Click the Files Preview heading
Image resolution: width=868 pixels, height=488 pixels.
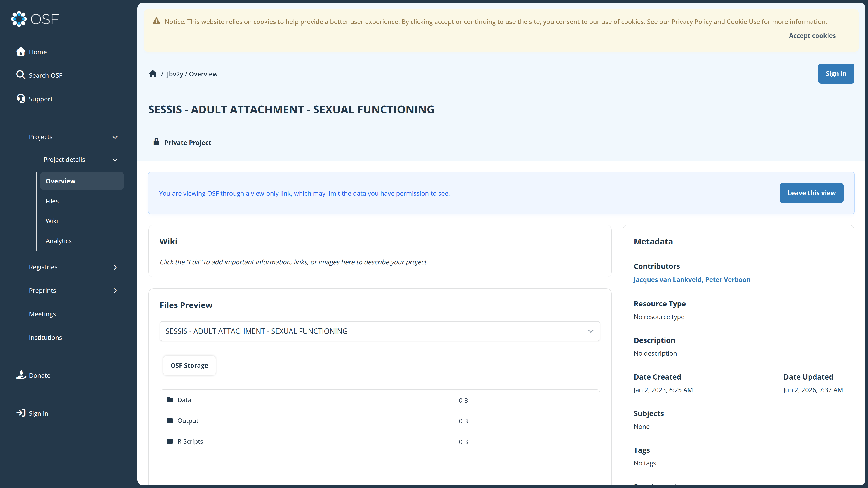coord(186,305)
